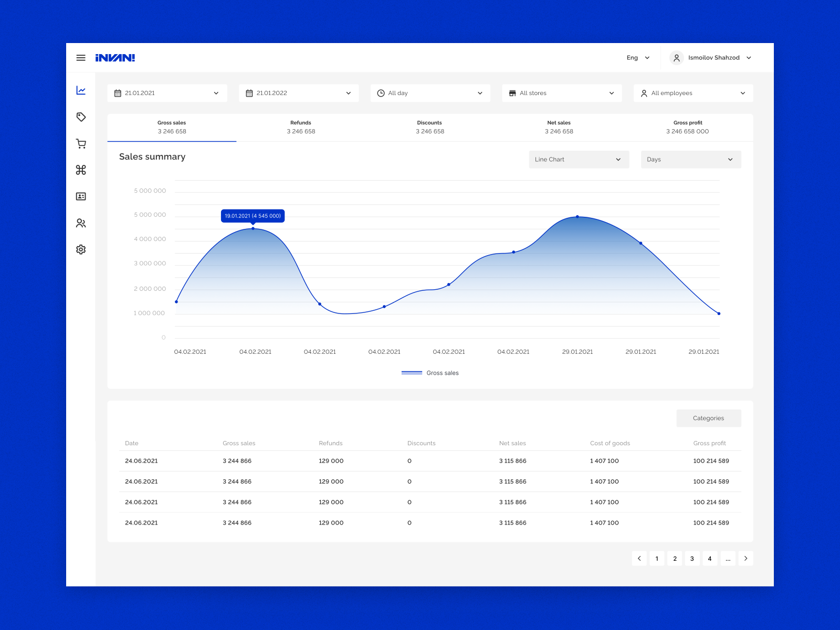Select the Gross profit tab
Image resolution: width=840 pixels, height=630 pixels.
point(687,127)
